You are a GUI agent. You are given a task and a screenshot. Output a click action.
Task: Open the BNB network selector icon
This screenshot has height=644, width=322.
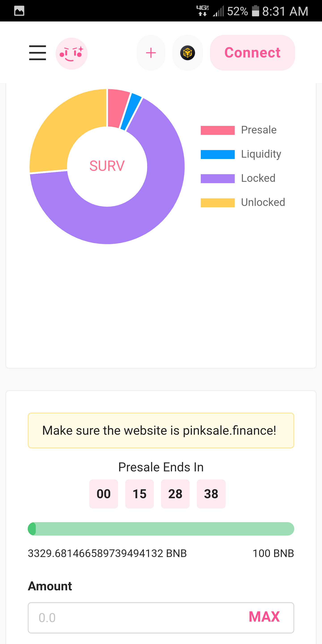click(x=188, y=53)
